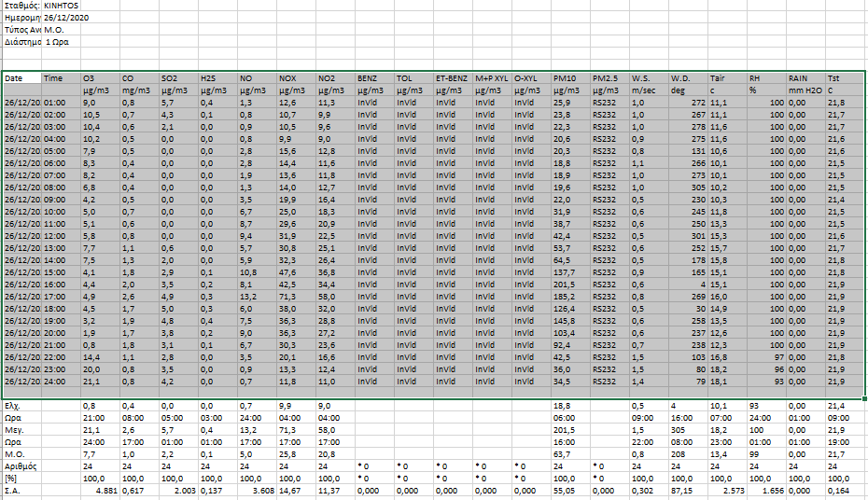The height and width of the screenshot is (500, 868).
Task: Select the ΚΙΝΗΤΟΣ station name cell
Action: 63,6
